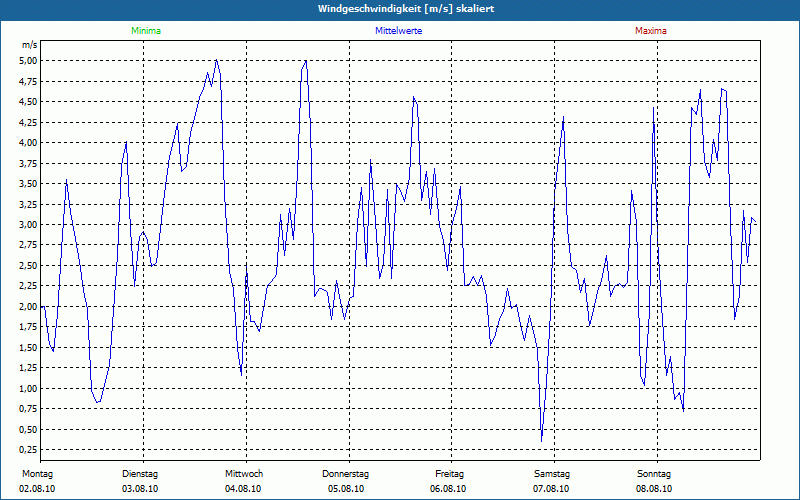The height and width of the screenshot is (500, 800).
Task: Click the 3,00 y-axis value
Action: click(x=28, y=224)
